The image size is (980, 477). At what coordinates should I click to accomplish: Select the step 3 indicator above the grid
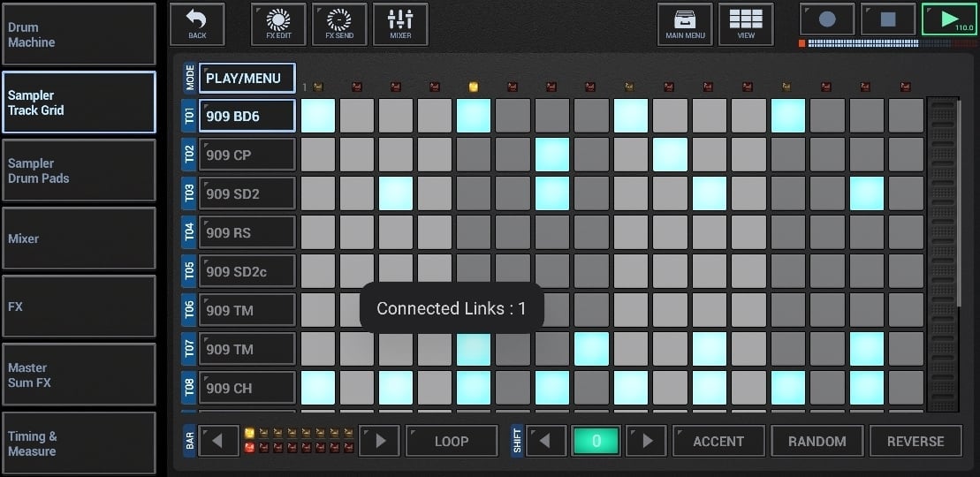click(x=396, y=87)
